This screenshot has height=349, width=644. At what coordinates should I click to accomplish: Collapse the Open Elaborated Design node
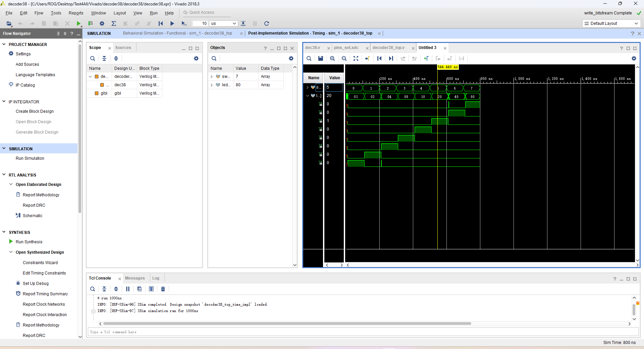click(11, 184)
